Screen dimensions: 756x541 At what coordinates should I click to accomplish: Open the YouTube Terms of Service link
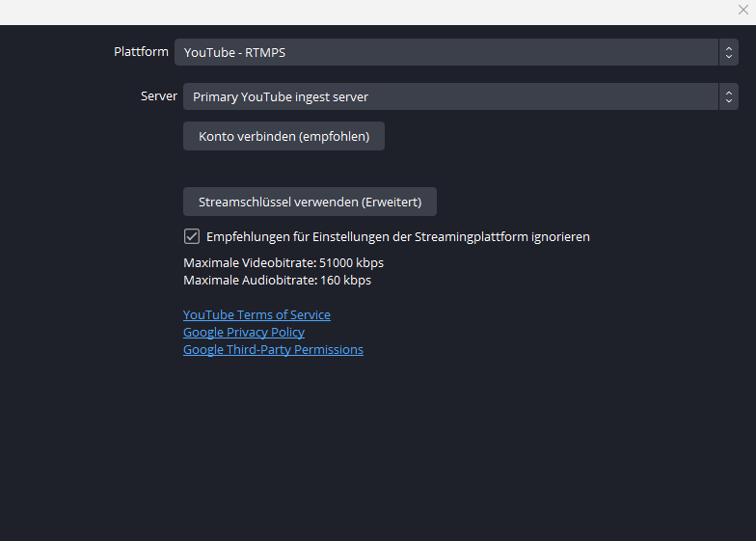pos(256,315)
